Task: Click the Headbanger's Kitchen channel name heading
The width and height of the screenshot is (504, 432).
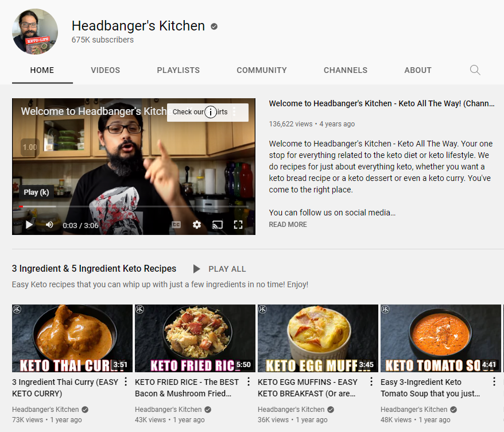Action: point(138,26)
